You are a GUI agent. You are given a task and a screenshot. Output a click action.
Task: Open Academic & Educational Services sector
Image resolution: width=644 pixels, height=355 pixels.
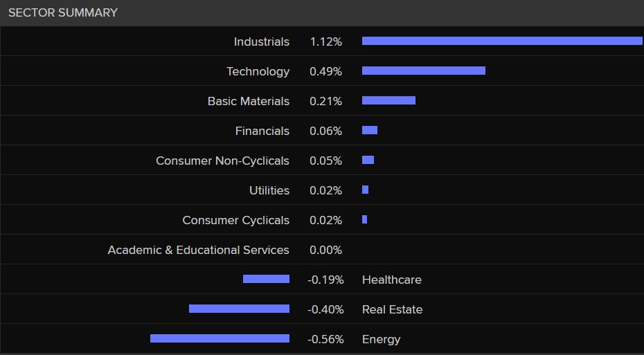pos(198,250)
